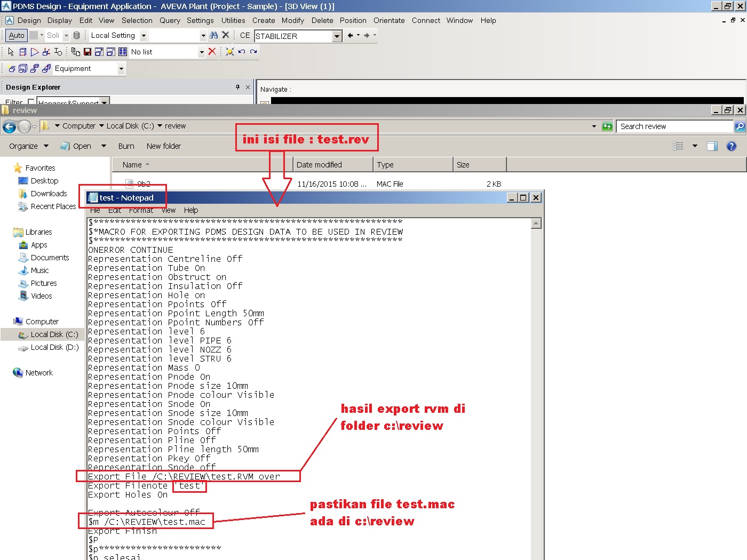The width and height of the screenshot is (747, 560).
Task: Click the blue table grid icon before No list
Action: click(x=123, y=52)
